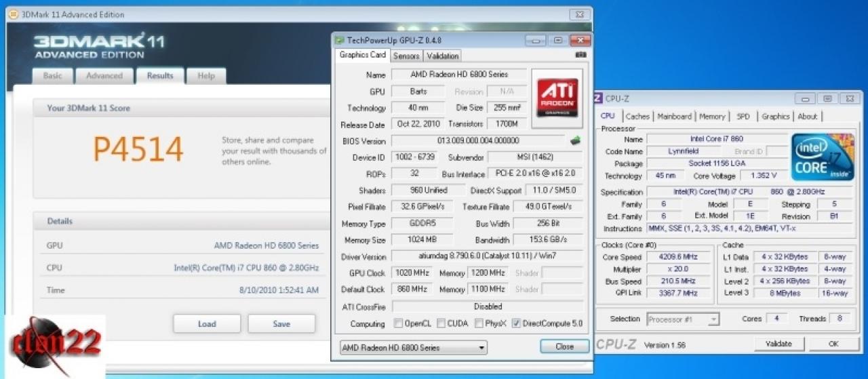Click the ATI CrossFire Disabled field

click(x=488, y=306)
